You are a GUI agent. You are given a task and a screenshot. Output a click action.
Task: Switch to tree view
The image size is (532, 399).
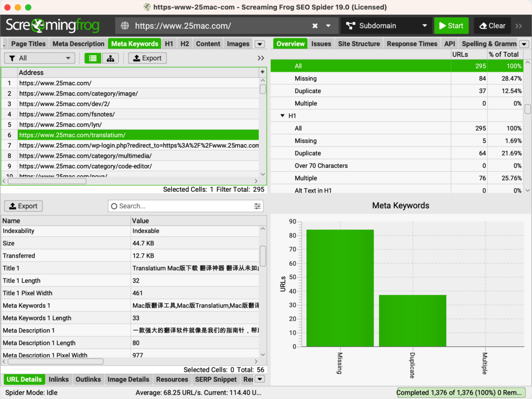(110, 58)
